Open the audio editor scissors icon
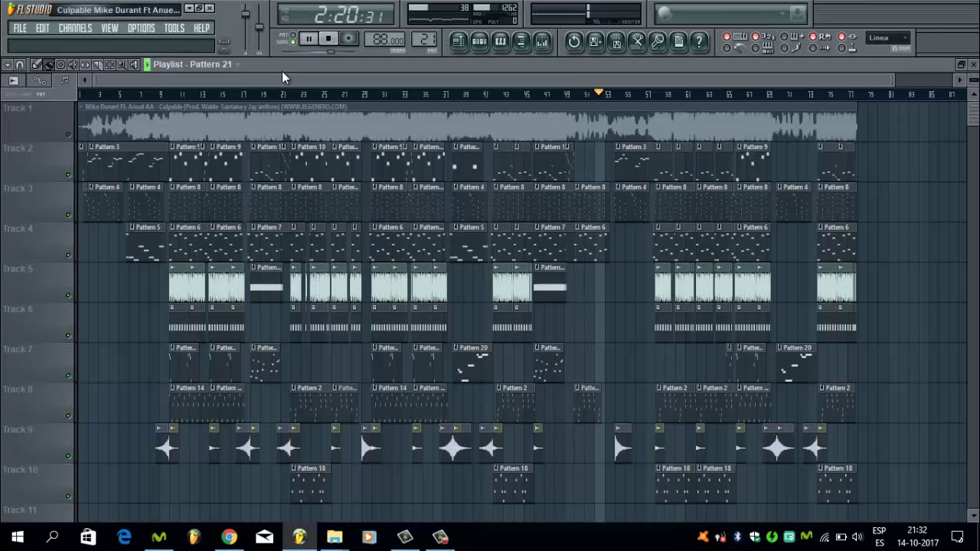The width and height of the screenshot is (980, 551). 637,41
